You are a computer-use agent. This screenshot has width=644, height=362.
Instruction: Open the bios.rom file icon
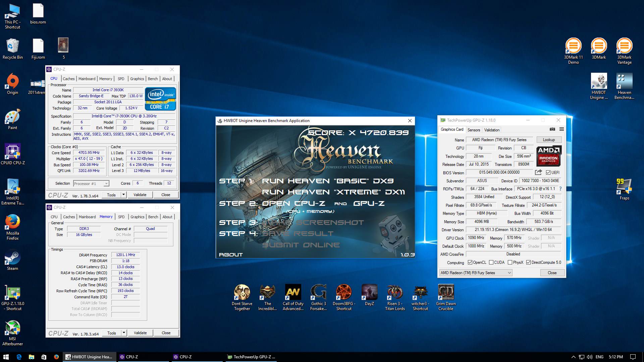(38, 14)
